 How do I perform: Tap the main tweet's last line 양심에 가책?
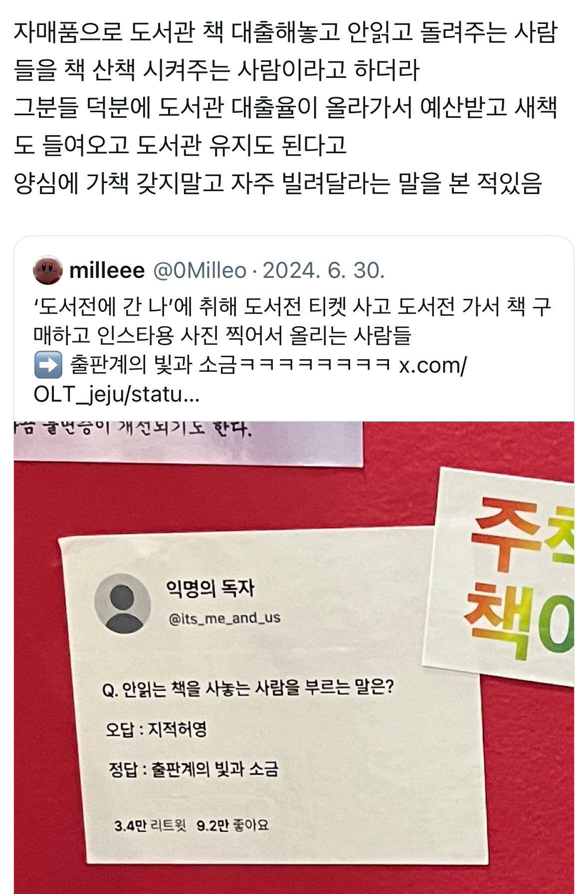[278, 183]
